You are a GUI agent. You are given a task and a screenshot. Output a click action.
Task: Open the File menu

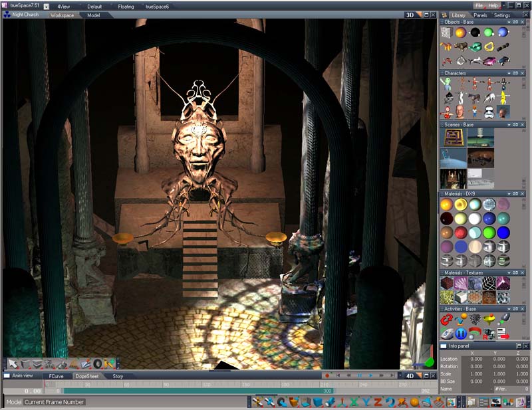coord(479,6)
